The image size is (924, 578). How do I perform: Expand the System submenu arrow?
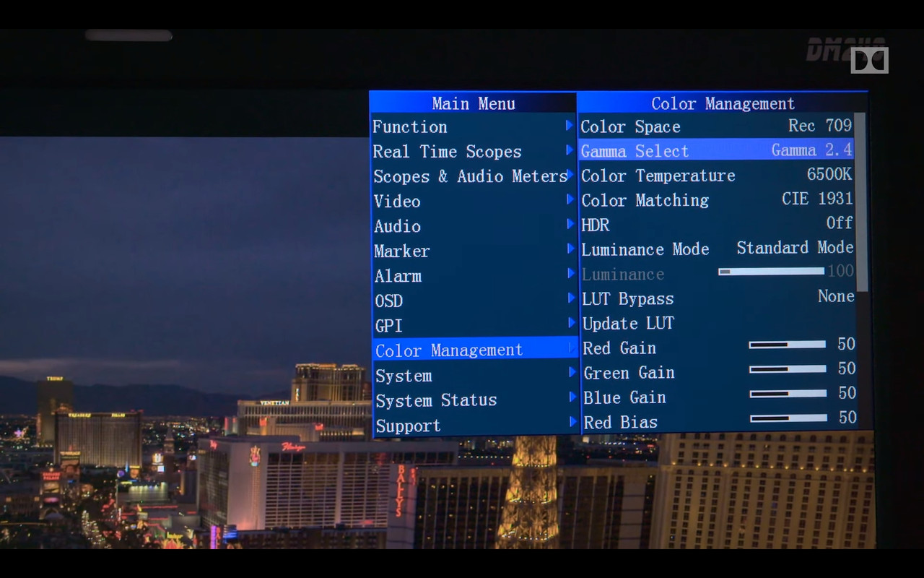(x=571, y=373)
